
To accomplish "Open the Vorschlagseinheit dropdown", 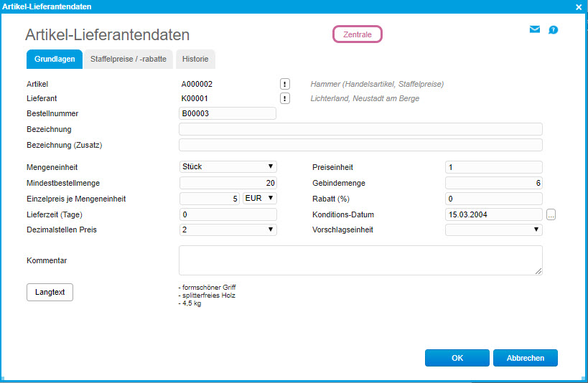I will point(493,230).
